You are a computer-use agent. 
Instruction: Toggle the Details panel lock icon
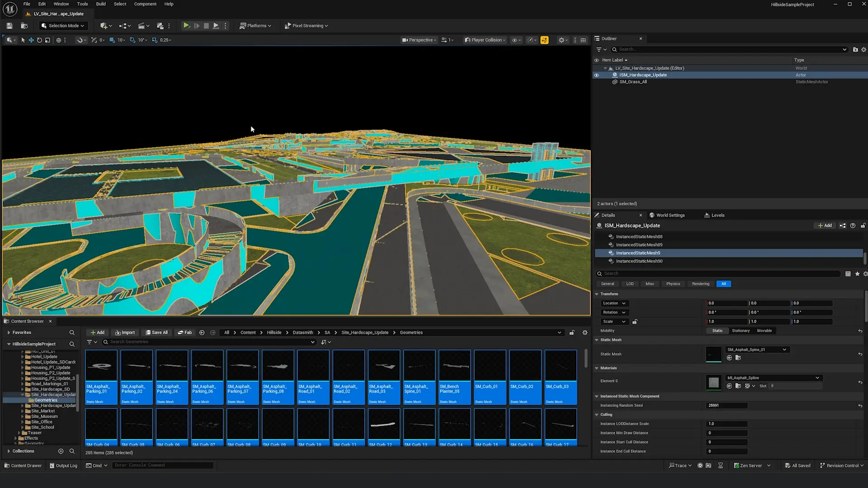[x=863, y=226]
